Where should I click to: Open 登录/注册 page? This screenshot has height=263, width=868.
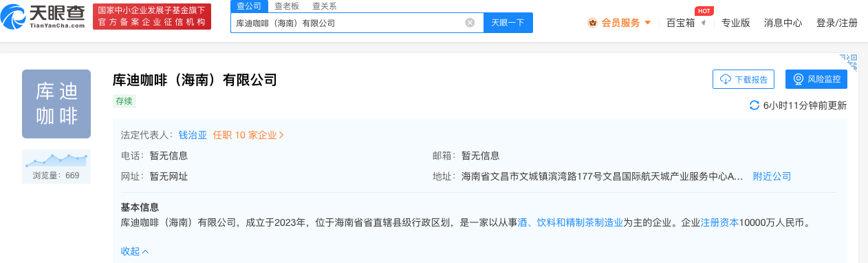[x=837, y=23]
